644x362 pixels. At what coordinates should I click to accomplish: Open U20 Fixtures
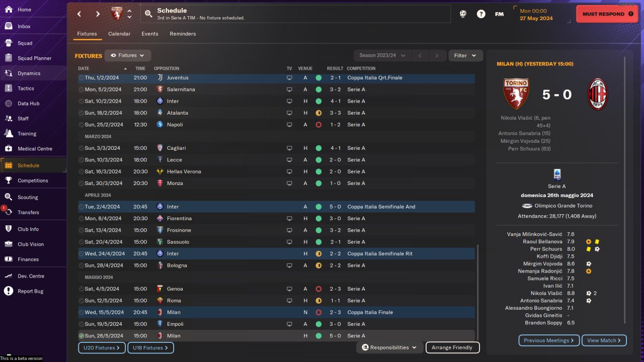(102, 347)
